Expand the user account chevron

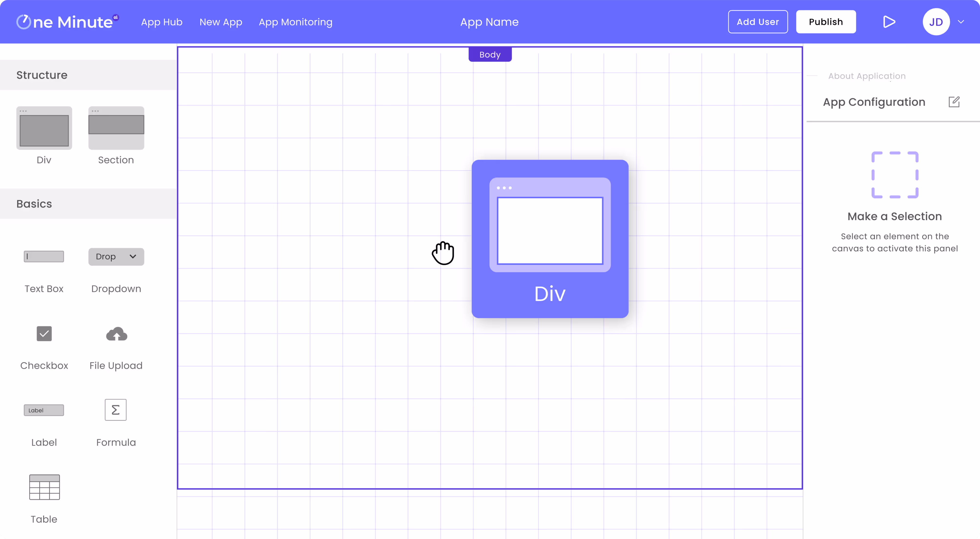[961, 22]
